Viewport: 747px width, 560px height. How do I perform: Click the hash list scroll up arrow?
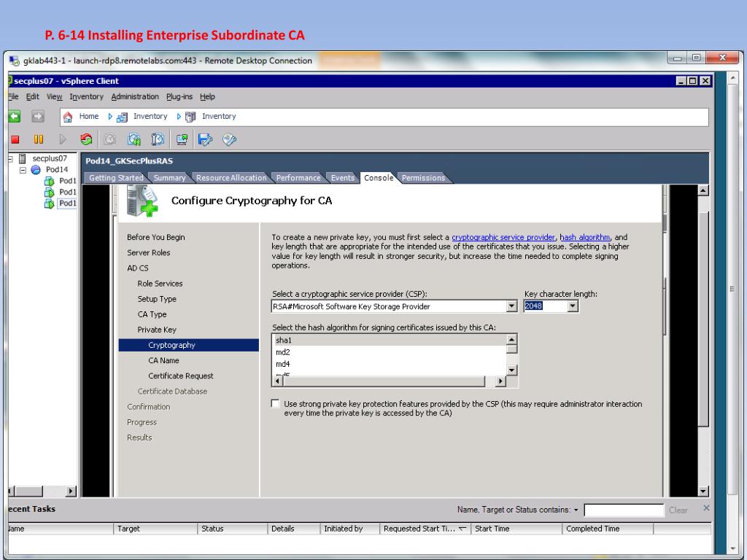511,340
